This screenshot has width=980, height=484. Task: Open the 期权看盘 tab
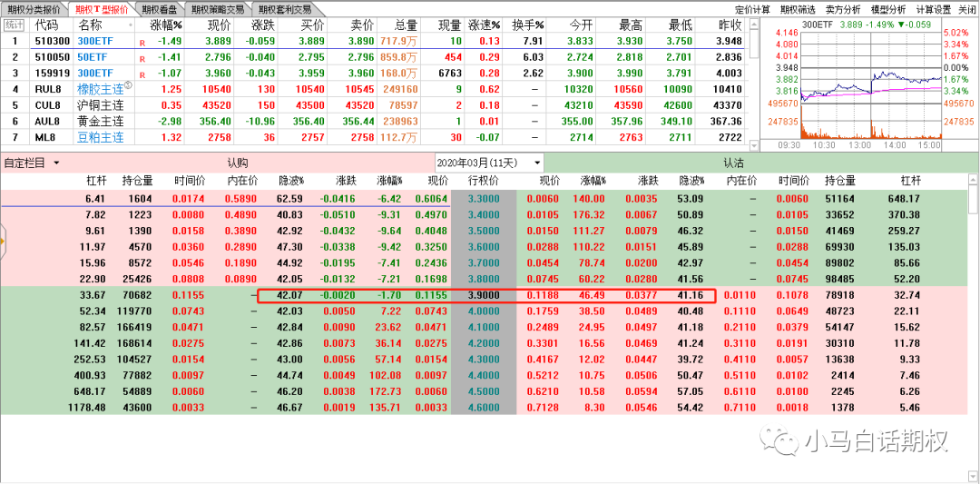(x=159, y=9)
